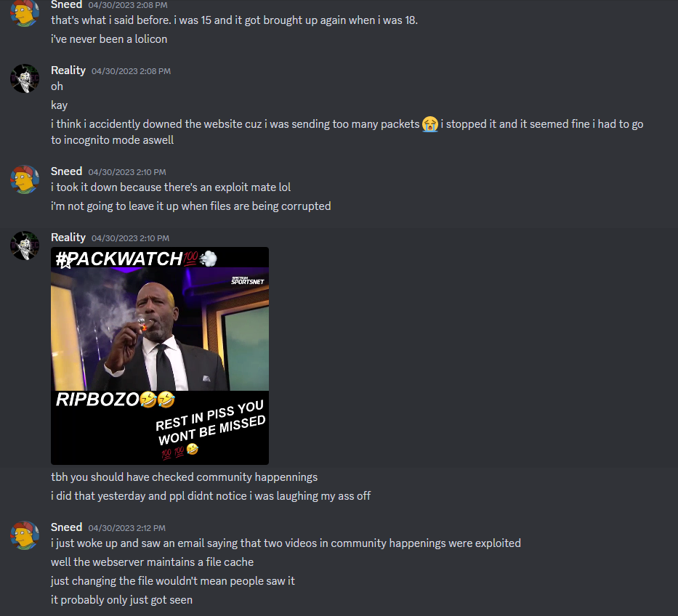Click Sneed's avatar at the 2:10 PM message
The width and height of the screenshot is (678, 616).
(x=25, y=179)
